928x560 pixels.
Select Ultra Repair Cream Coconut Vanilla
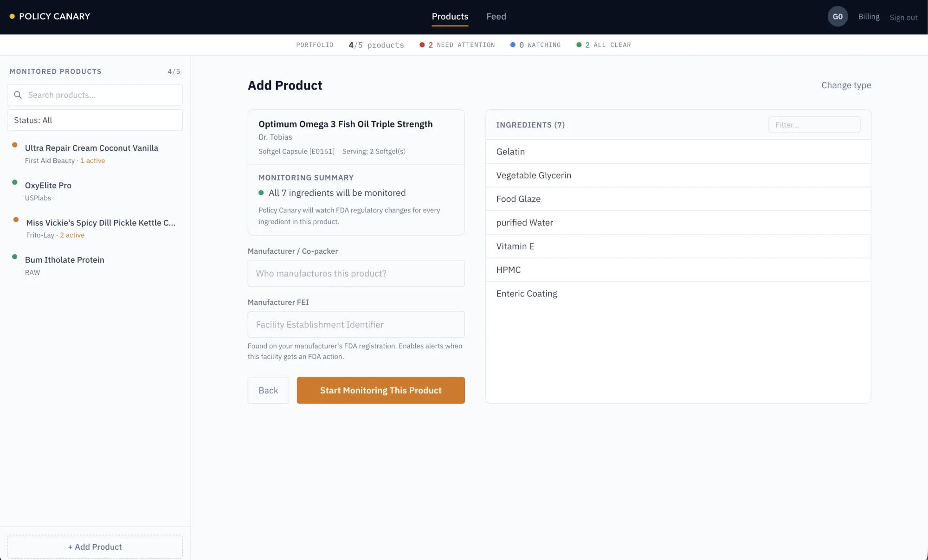coord(95,154)
